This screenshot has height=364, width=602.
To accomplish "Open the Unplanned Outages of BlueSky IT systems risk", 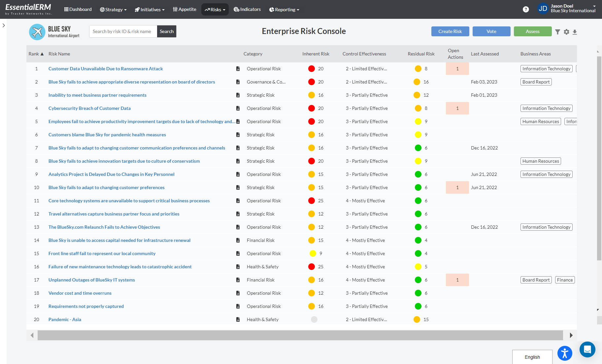I will (91, 280).
